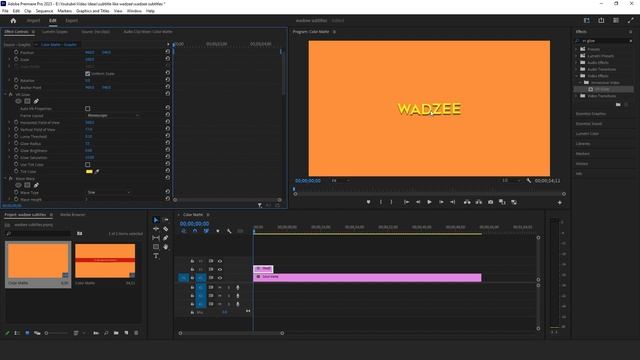Enable Use Tint Color checkbox
Image resolution: width=640 pixels, height=360 pixels.
click(x=87, y=164)
